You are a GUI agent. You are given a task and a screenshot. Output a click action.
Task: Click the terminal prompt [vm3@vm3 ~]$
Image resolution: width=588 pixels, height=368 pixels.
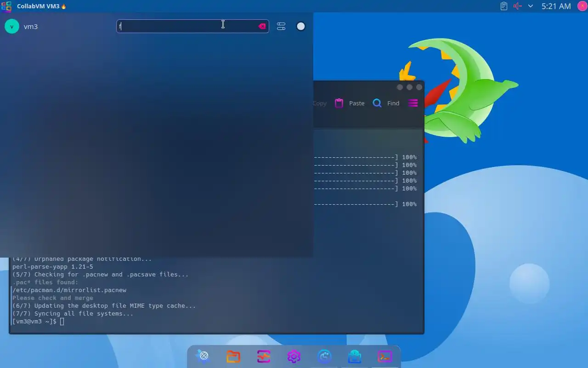[x=34, y=321]
